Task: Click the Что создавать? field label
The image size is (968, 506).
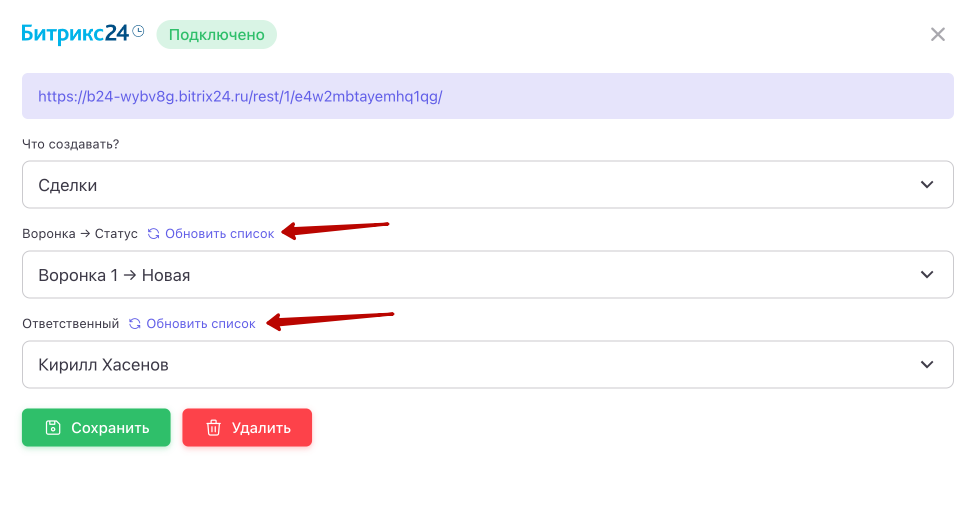Action: pyautogui.click(x=71, y=144)
